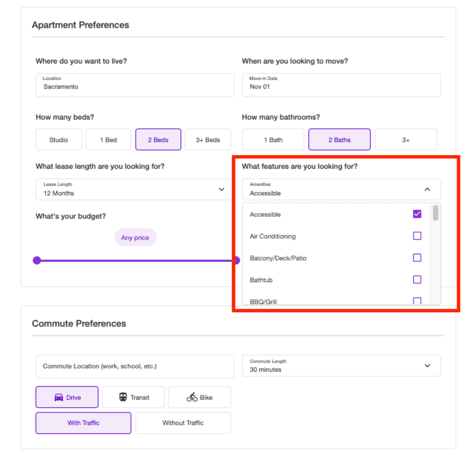The width and height of the screenshot is (476, 462).
Task: Select the 3+ Beds option
Action: pos(208,140)
